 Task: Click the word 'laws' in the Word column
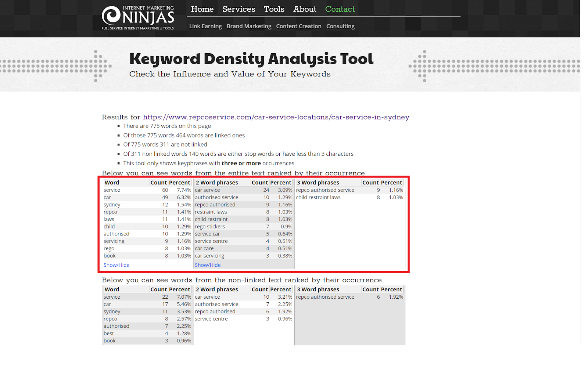click(x=109, y=219)
